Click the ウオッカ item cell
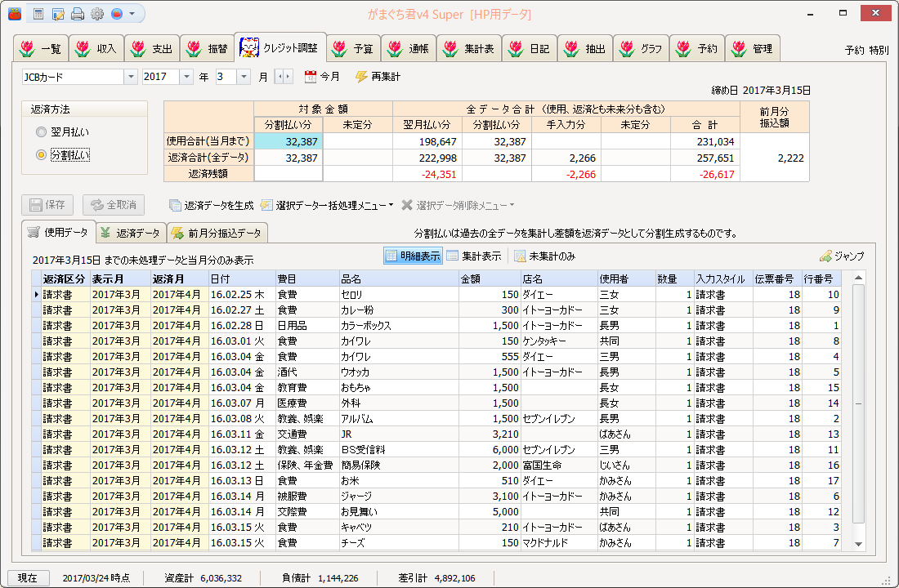899x588 pixels. pos(399,372)
